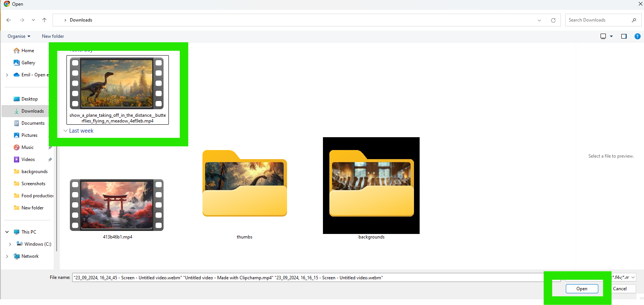The image size is (644, 305).
Task: Collapse the Last week group
Action: tap(66, 131)
